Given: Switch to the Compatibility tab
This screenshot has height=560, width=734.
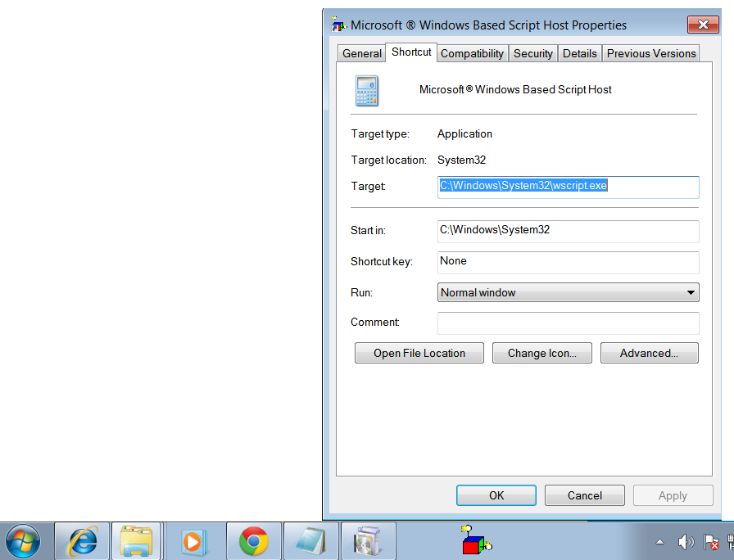Looking at the screenshot, I should pos(472,52).
